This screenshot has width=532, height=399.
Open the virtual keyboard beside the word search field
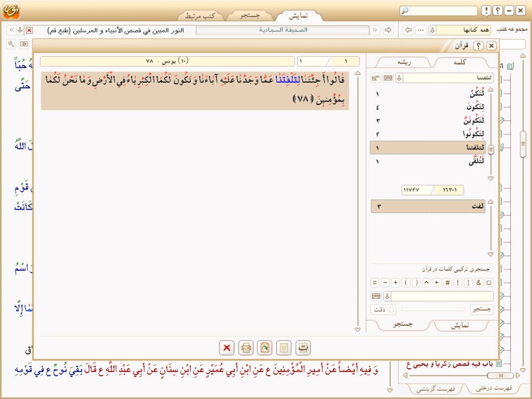click(x=388, y=78)
